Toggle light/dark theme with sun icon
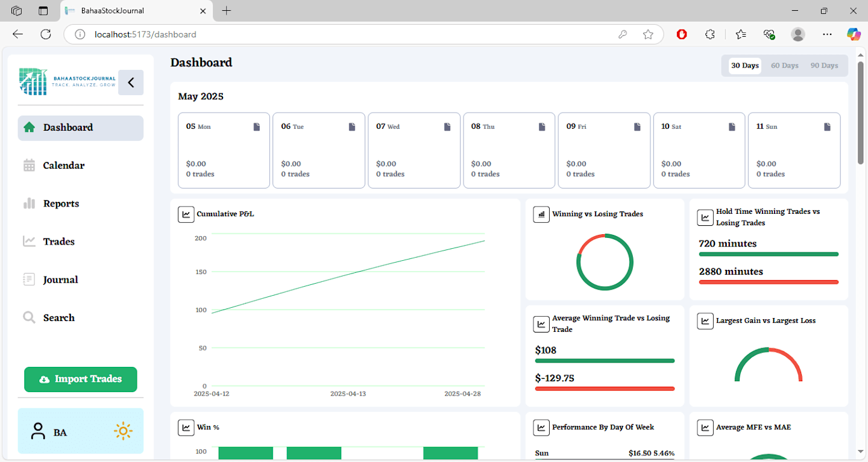This screenshot has height=462, width=868. [123, 431]
